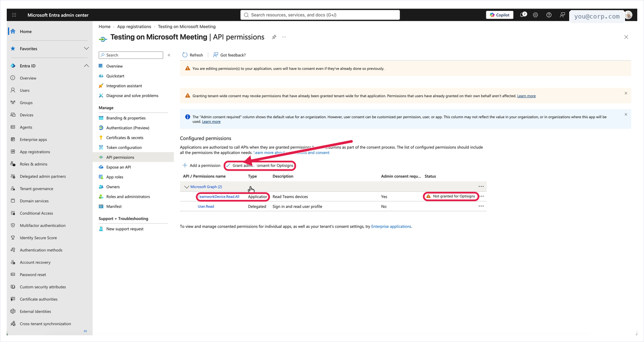Open the ellipsis menu beside page title
The height and width of the screenshot is (342, 644).
[x=284, y=37]
